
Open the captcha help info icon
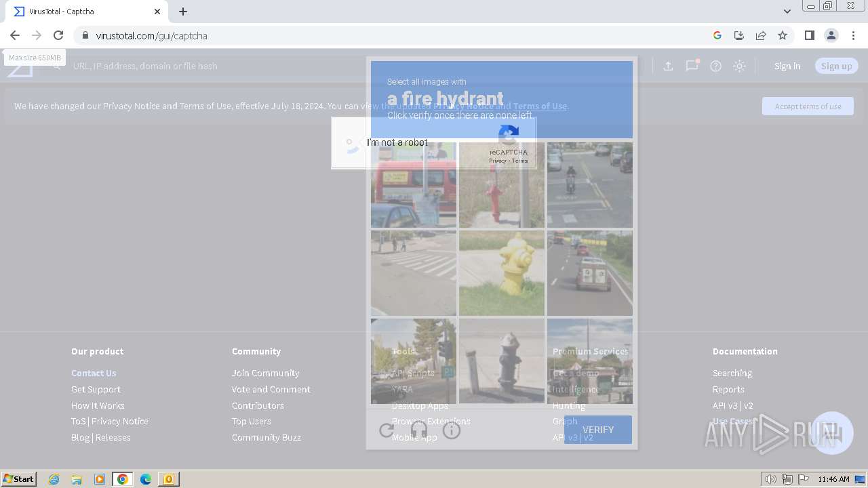pyautogui.click(x=452, y=430)
